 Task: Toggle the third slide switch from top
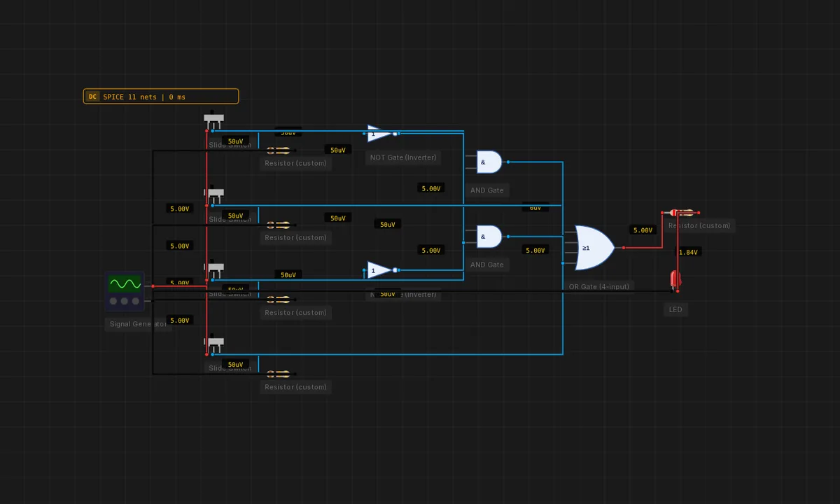[214, 269]
